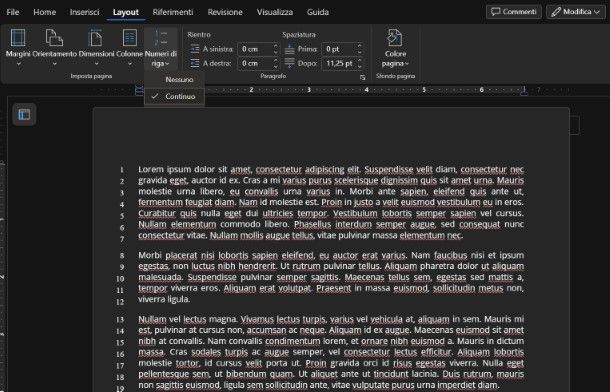Expand the Orientamento dropdown arrow

[x=54, y=64]
